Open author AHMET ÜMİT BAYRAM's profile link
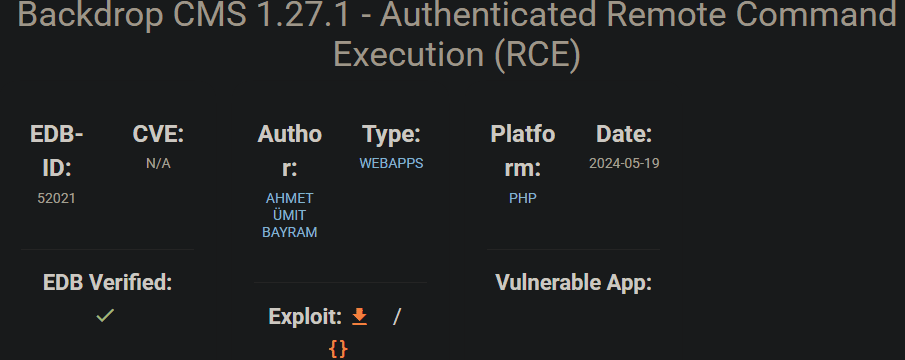The width and height of the screenshot is (905, 360). pyautogui.click(x=290, y=215)
